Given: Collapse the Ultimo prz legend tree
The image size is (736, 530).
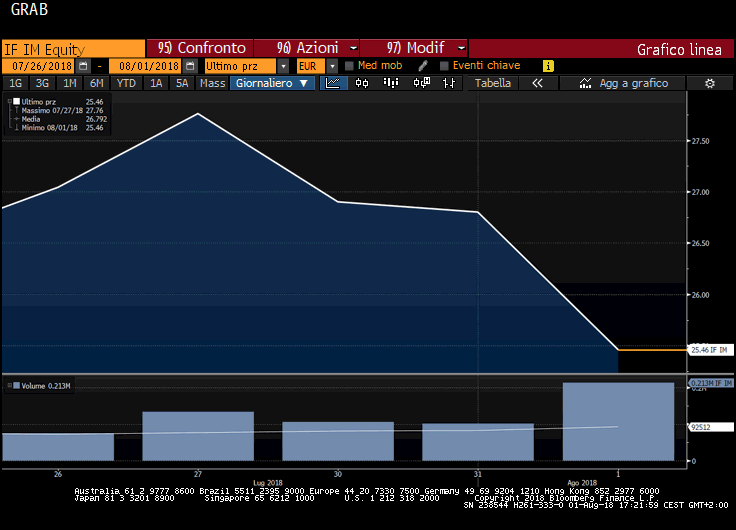Looking at the screenshot, I should click(x=9, y=101).
